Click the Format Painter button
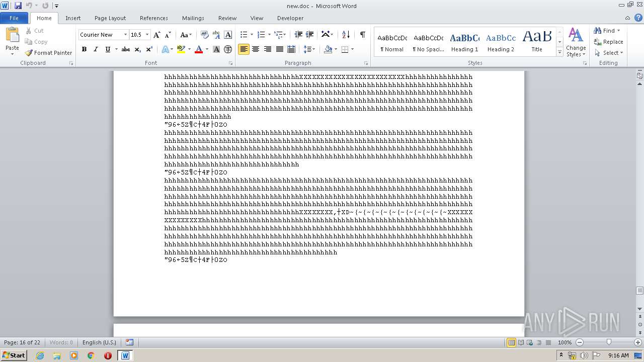 (49, 53)
